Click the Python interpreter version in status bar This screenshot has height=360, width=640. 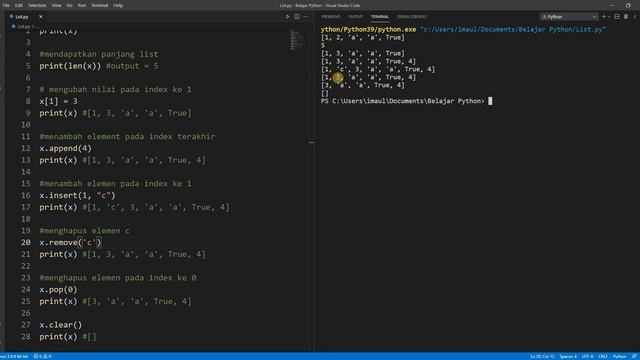14,356
